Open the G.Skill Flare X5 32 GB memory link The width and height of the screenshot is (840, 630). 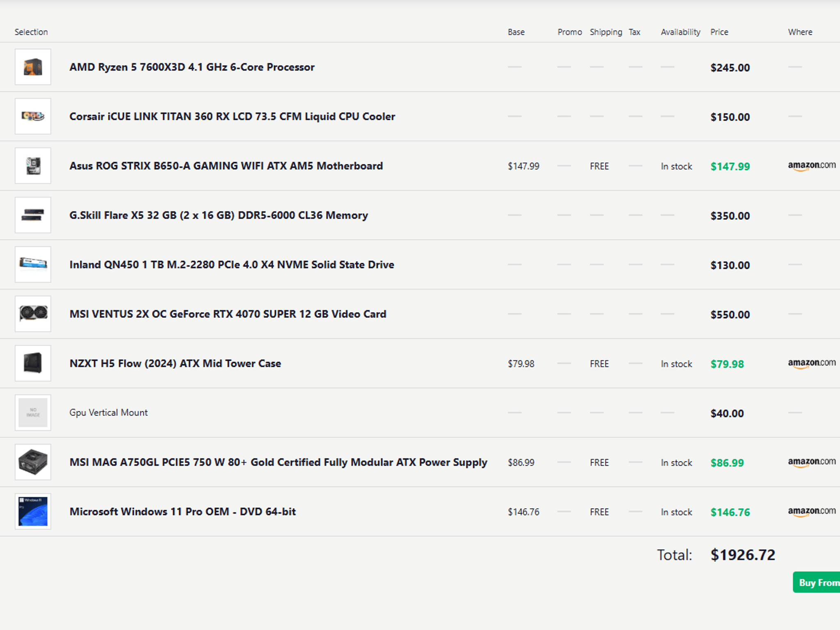219,215
